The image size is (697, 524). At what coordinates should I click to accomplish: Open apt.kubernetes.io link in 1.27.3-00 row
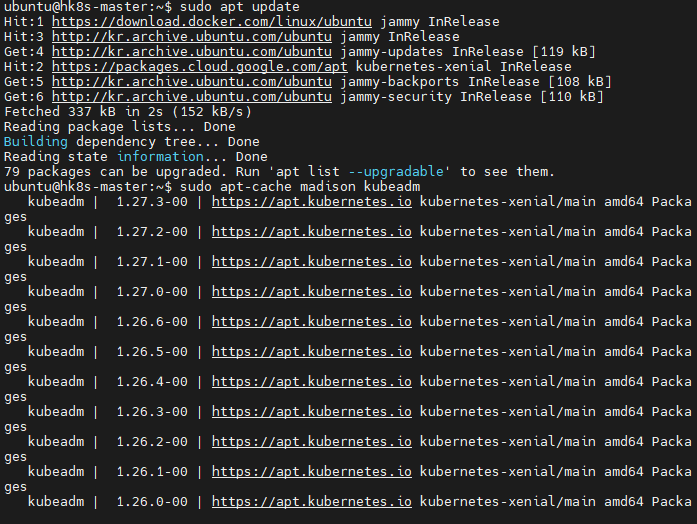tap(312, 202)
